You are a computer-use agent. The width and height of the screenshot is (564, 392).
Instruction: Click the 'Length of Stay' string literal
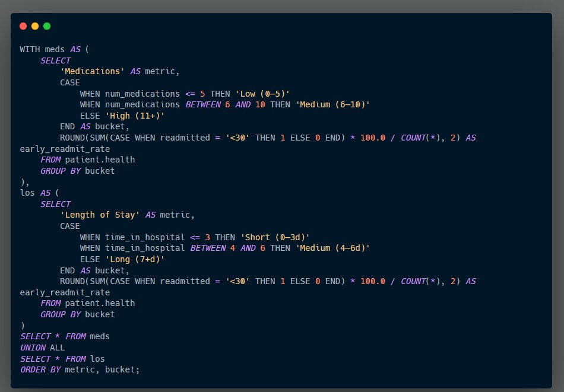pyautogui.click(x=100, y=215)
